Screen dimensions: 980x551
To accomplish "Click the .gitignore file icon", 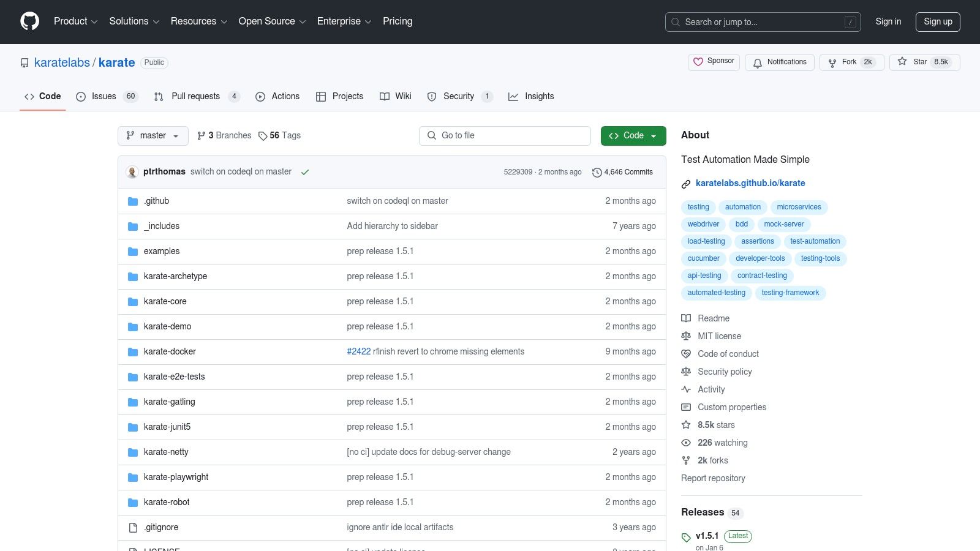I will [x=133, y=528].
